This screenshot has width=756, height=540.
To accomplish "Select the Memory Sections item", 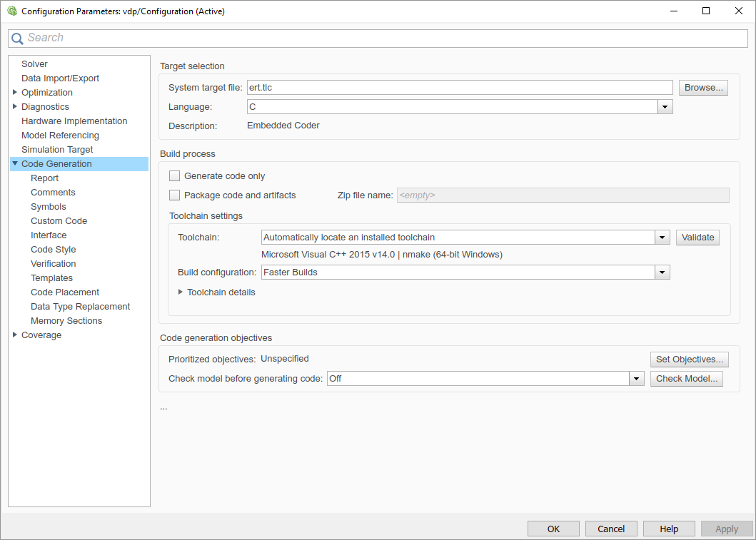I will (66, 321).
